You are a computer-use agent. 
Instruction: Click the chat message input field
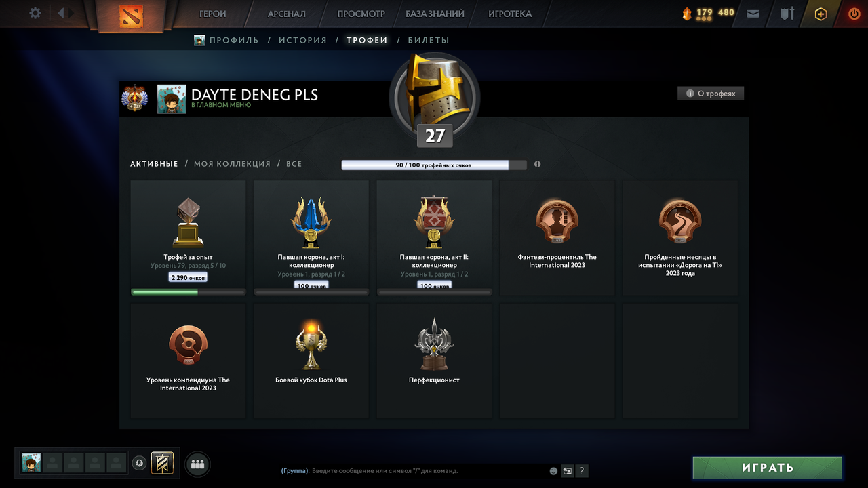point(413,470)
